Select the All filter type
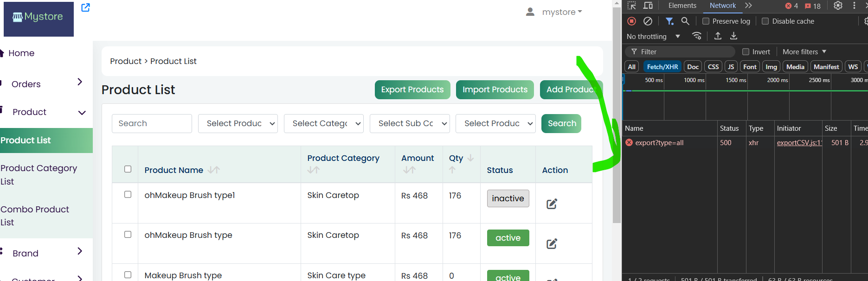 631,67
